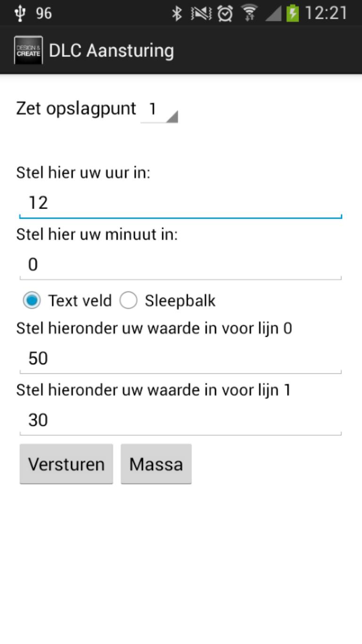
Task: Tap the DLC Aansturing title
Action: tap(111, 50)
